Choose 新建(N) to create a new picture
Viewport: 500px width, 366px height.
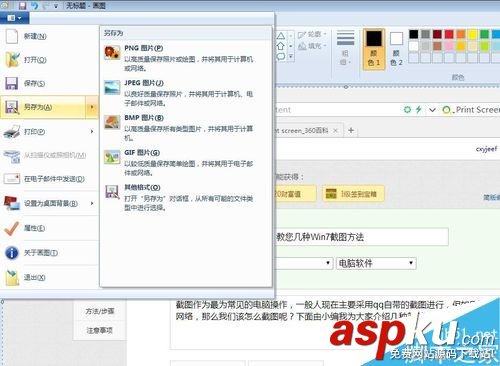coord(49,36)
